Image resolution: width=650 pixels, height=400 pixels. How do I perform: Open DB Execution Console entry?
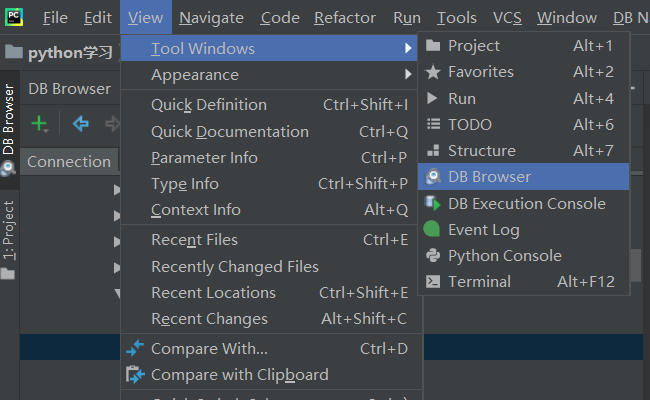[526, 204]
